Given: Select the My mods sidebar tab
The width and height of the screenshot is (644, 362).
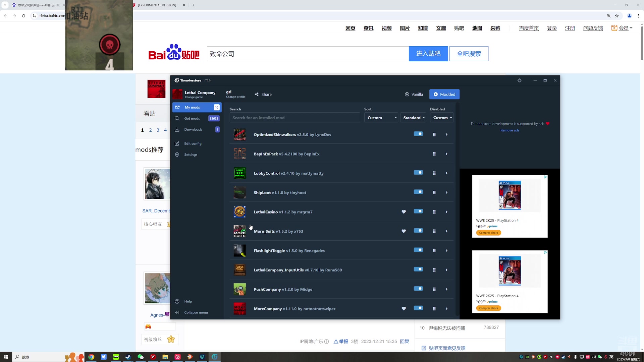Looking at the screenshot, I should pyautogui.click(x=197, y=107).
